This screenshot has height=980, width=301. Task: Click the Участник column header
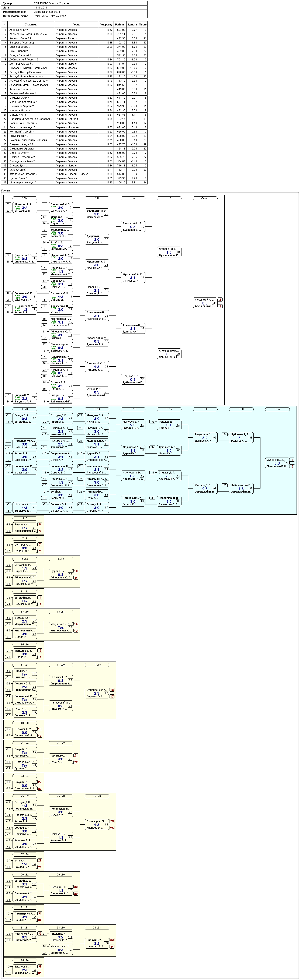pos(31,24)
